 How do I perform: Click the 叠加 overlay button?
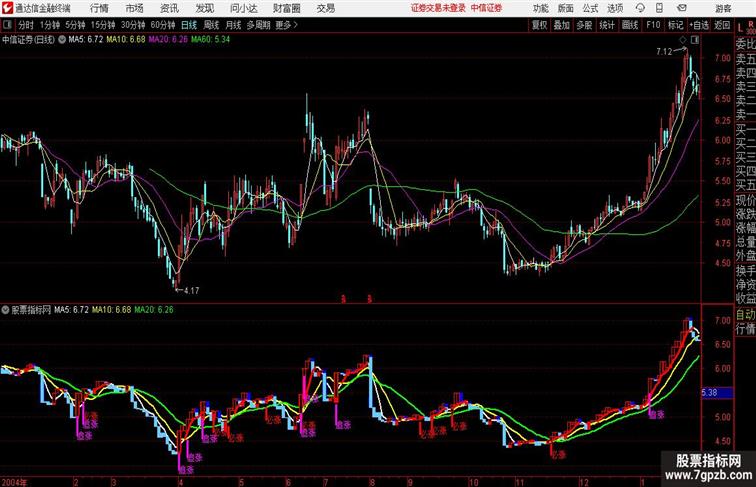[x=562, y=25]
